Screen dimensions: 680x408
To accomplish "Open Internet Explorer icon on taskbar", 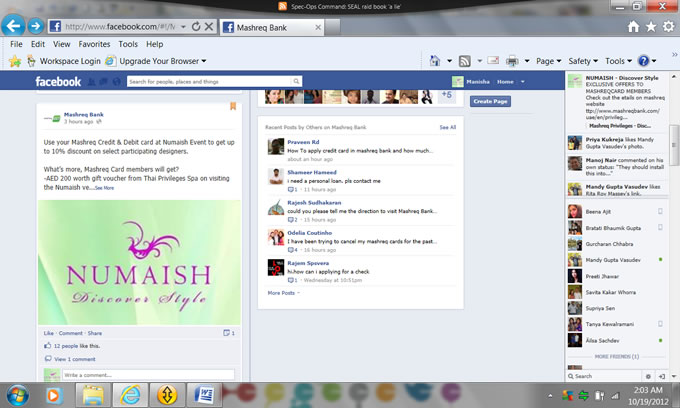I will (130, 395).
